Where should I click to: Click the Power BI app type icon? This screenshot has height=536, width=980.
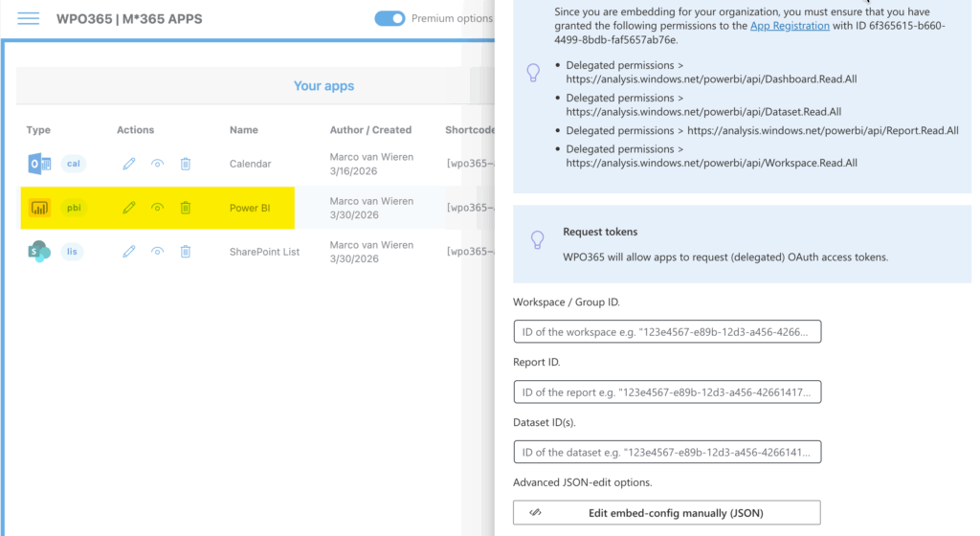click(39, 208)
